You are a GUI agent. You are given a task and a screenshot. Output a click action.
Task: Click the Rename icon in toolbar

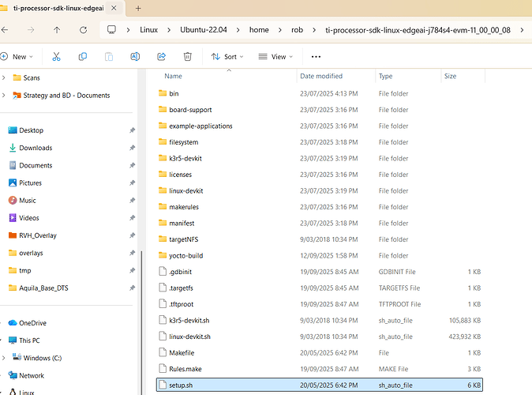pos(135,57)
